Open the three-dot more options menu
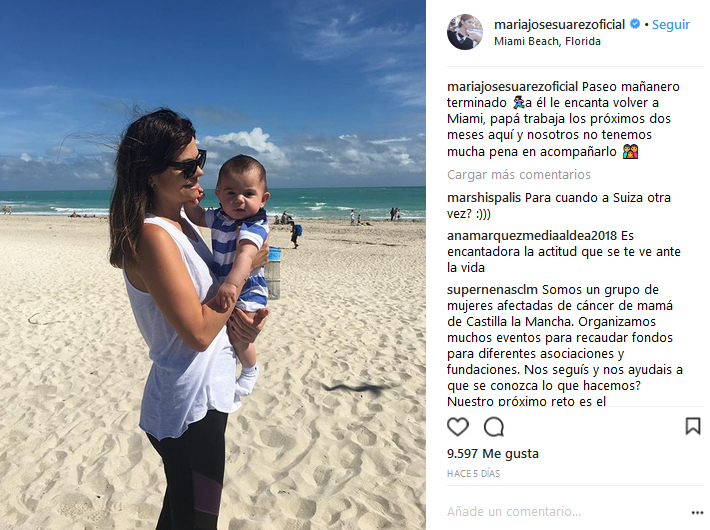The width and height of the screenshot is (710, 530). (697, 512)
